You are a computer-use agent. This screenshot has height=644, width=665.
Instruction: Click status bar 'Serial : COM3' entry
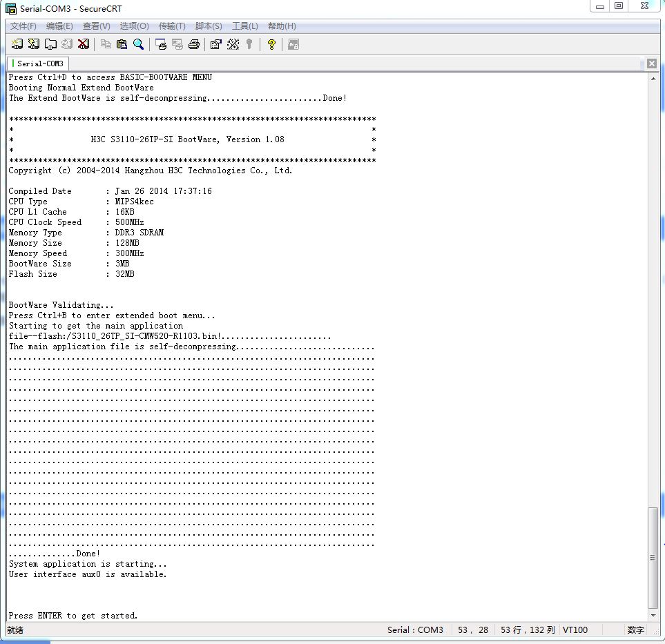point(415,630)
